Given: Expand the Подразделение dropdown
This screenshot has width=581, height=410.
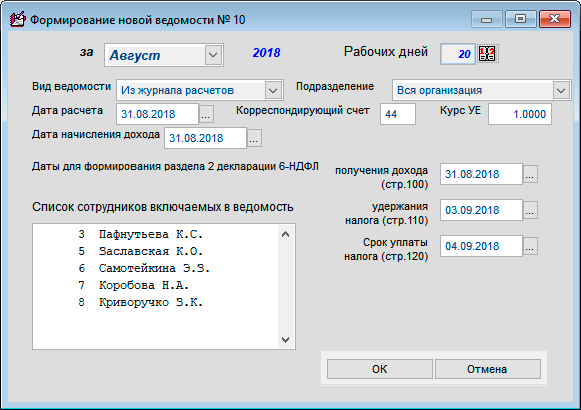Looking at the screenshot, I should coord(561,90).
